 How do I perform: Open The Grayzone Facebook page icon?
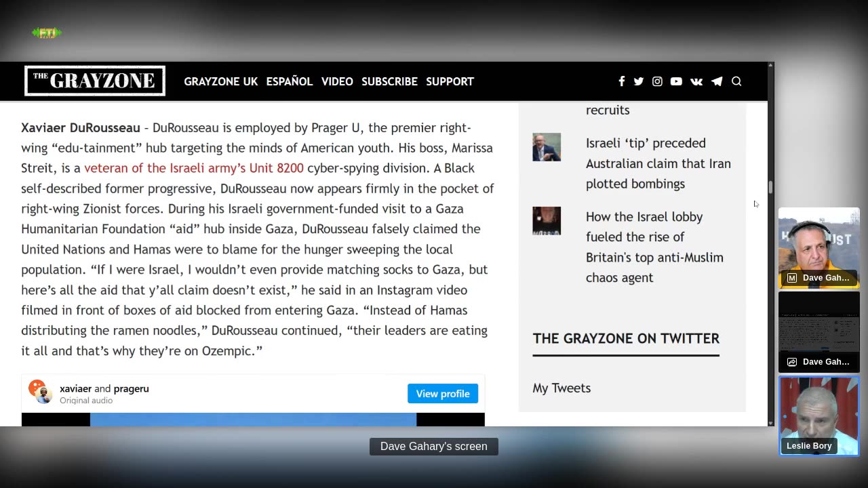click(x=621, y=81)
